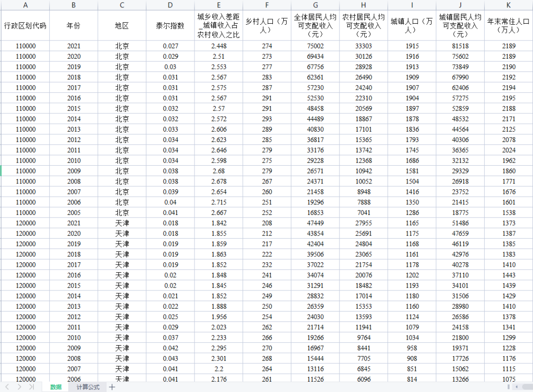Click 北京 2021 泰尔指数 cell 0.027

170,46
